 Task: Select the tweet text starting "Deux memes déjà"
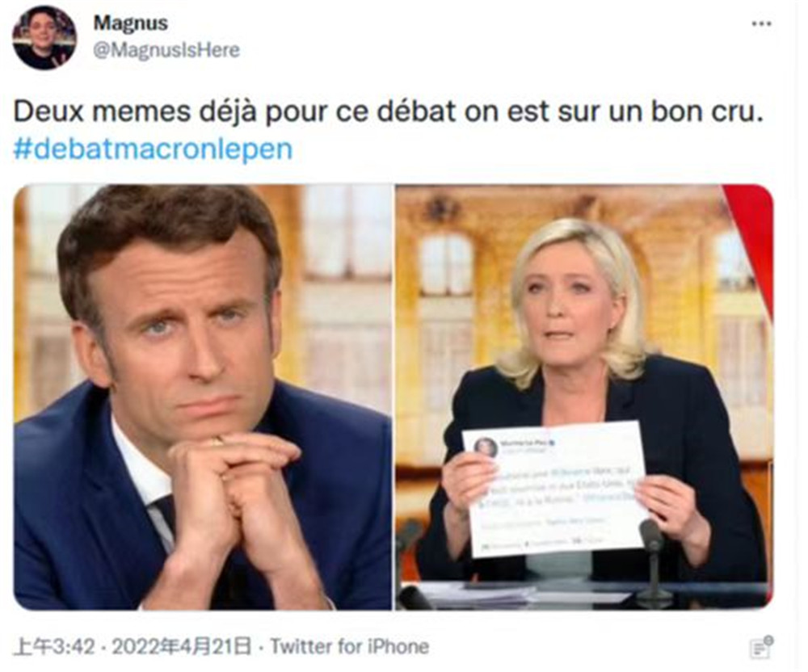[x=388, y=111]
